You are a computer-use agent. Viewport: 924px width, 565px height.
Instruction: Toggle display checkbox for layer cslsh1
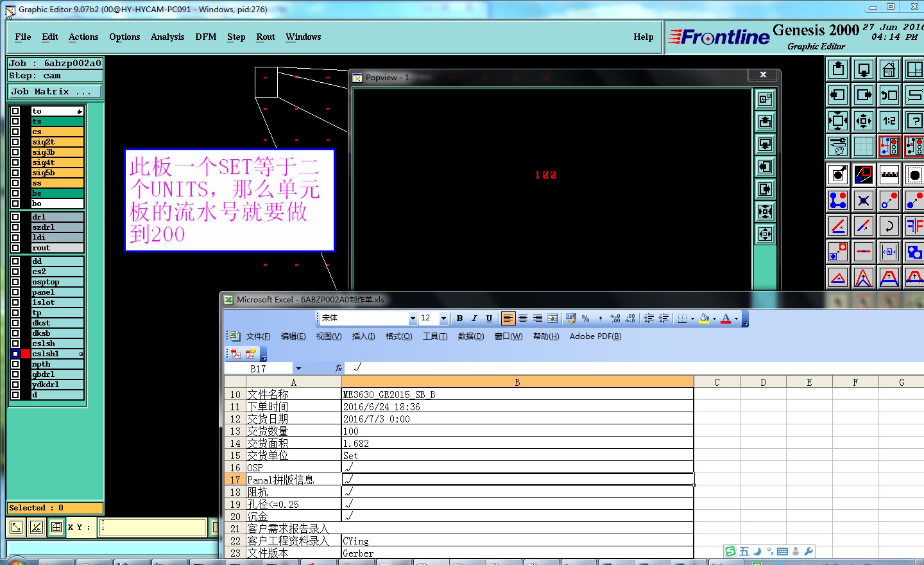point(15,354)
